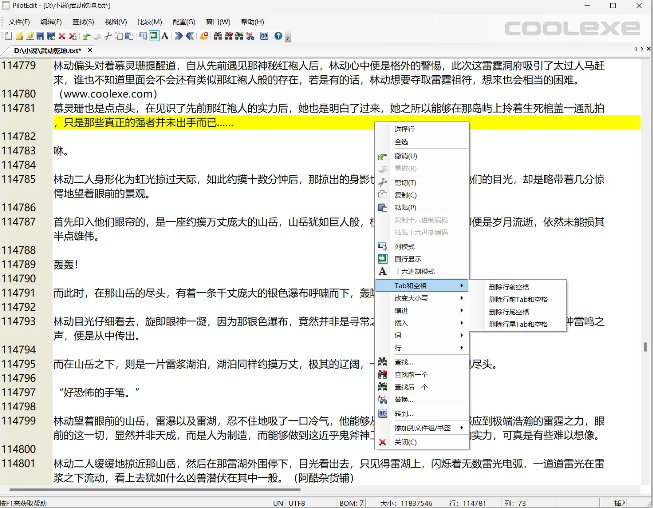Choose 关闭(C) in the context menu
The image size is (653, 508).
[x=422, y=442]
